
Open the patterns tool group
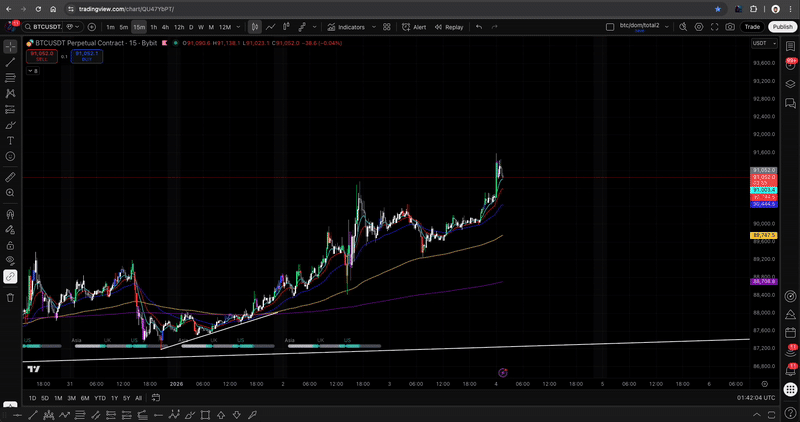point(10,94)
